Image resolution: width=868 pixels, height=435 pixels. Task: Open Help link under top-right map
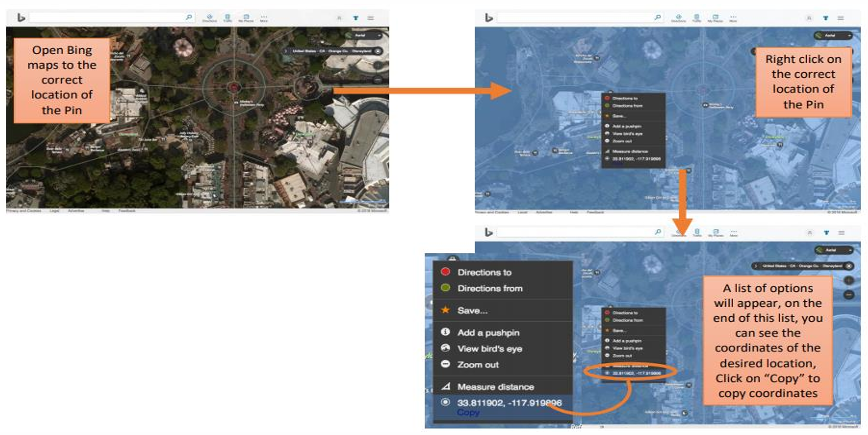click(x=574, y=212)
